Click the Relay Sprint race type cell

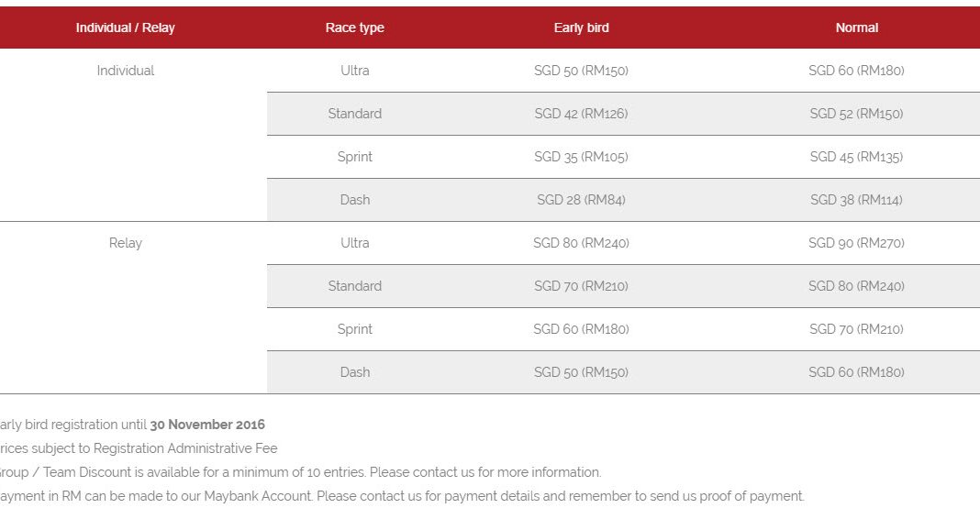pos(354,329)
